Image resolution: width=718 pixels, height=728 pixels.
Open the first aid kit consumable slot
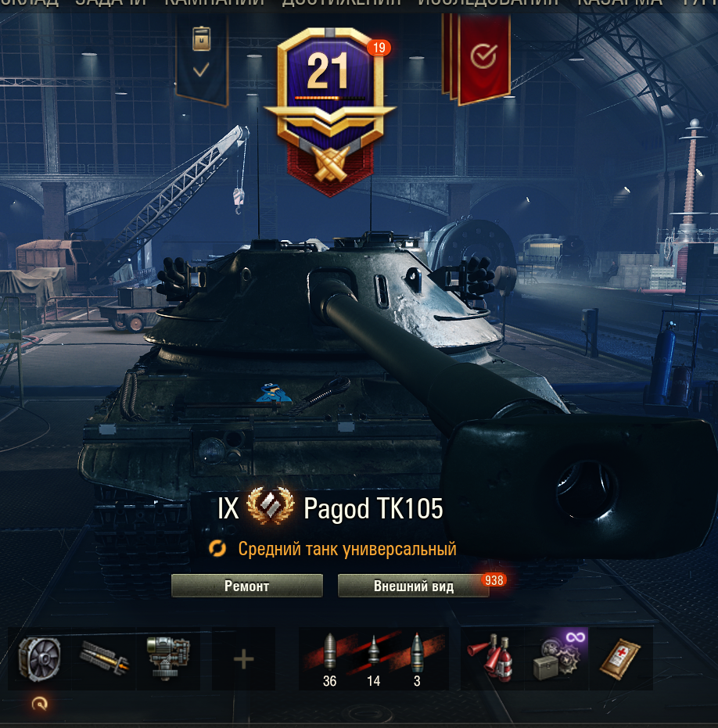(x=621, y=658)
